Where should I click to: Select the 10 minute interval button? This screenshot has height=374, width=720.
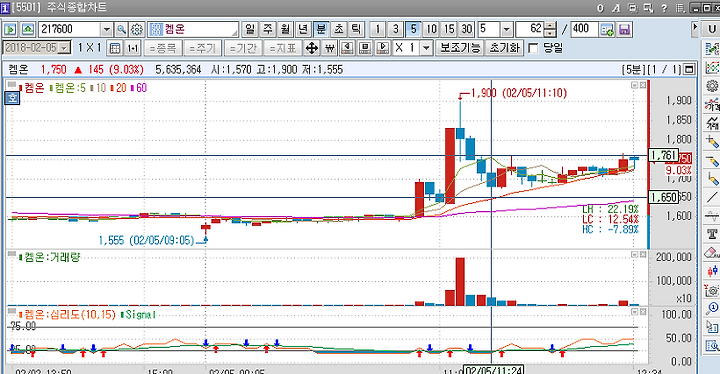click(431, 29)
